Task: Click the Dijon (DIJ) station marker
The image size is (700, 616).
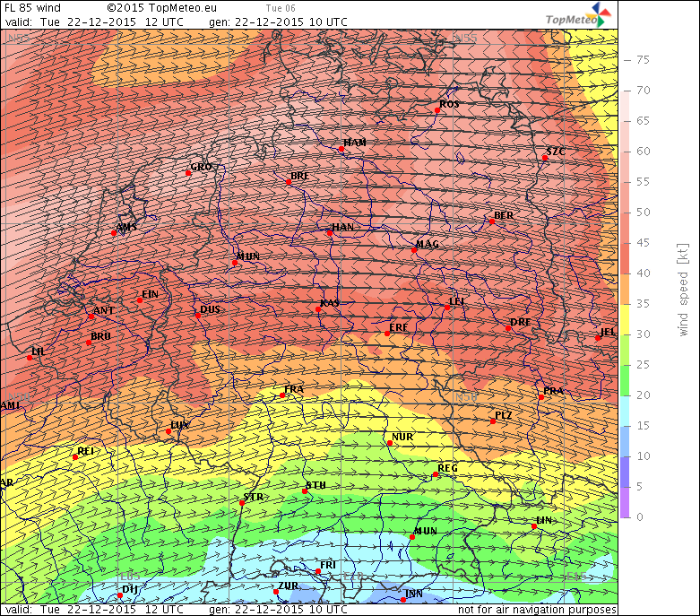Action: [120, 595]
